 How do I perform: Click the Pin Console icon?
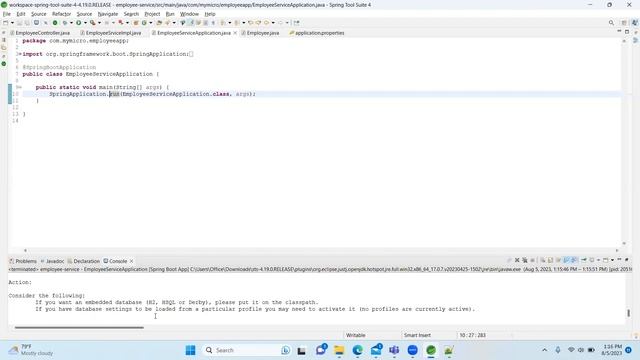click(x=584, y=260)
